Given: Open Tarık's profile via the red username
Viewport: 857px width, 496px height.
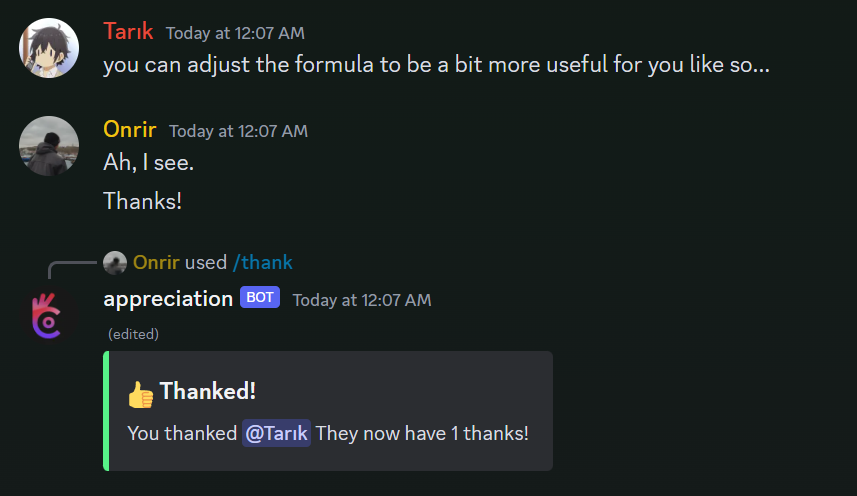Looking at the screenshot, I should (x=128, y=31).
